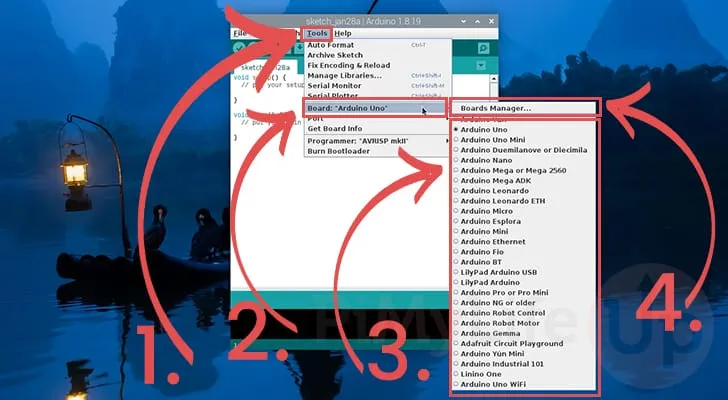Pick Arduino Robot Control board
The image size is (728, 400).
click(524, 313)
